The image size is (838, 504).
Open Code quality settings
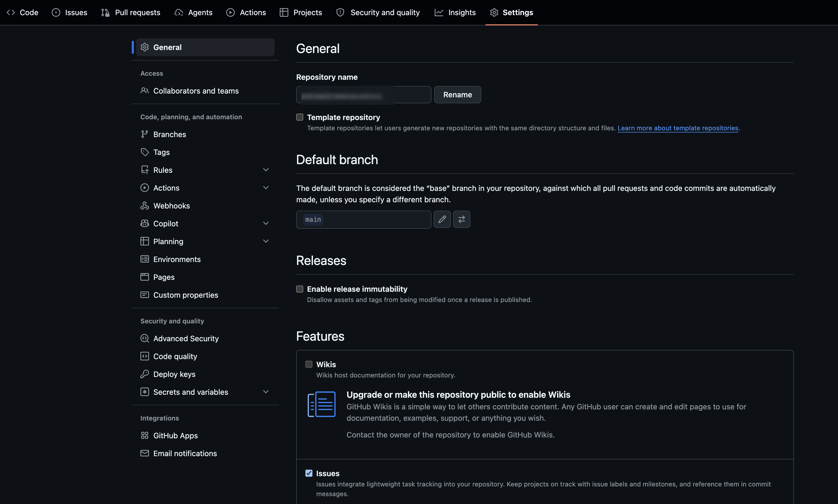[x=205, y=356]
